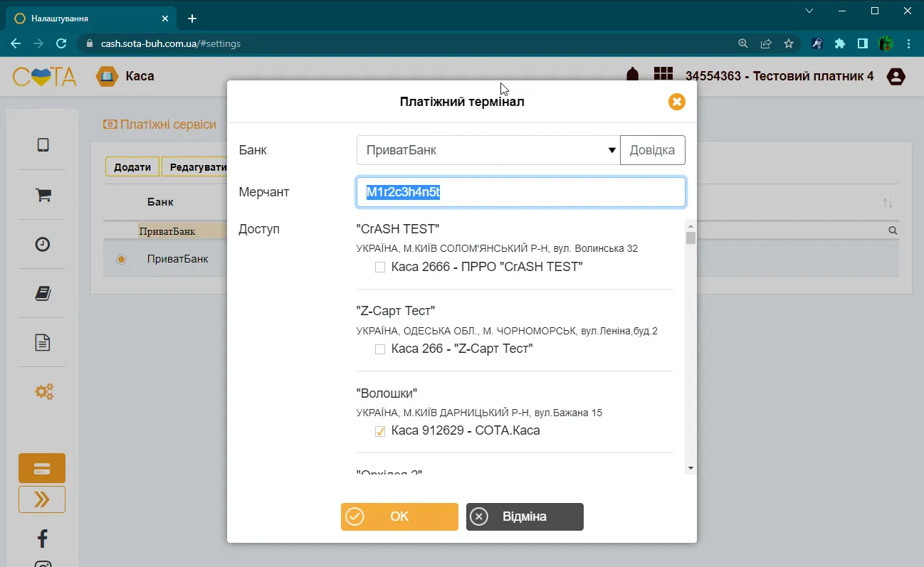Uncheck Каса 912629 - СОТА.Каса checkbox

(380, 431)
